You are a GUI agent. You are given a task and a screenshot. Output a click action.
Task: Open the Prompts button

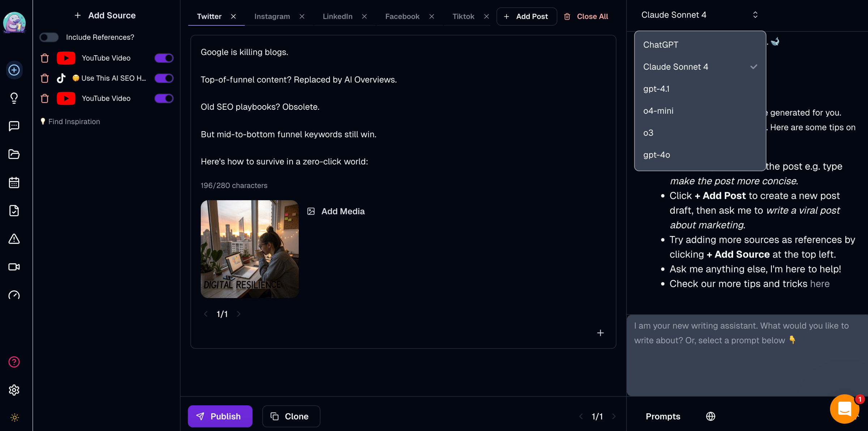point(663,416)
